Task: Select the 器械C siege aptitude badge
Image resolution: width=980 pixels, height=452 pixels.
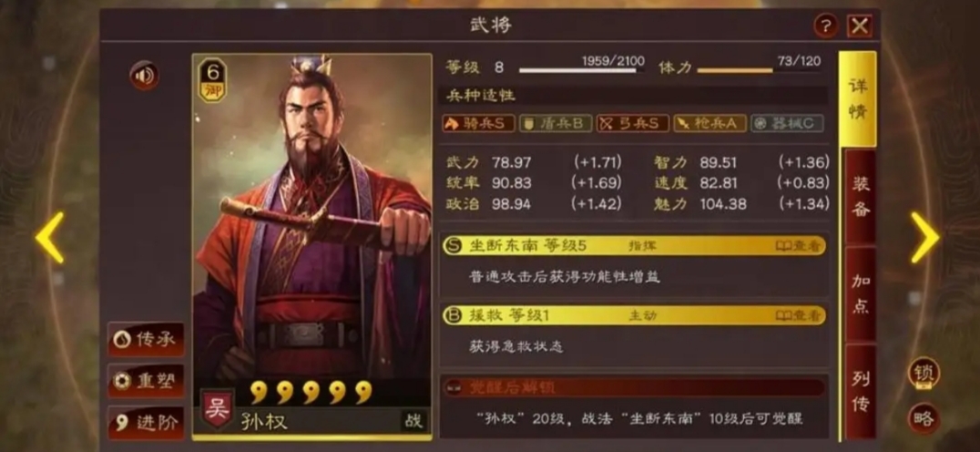Action: click(787, 123)
